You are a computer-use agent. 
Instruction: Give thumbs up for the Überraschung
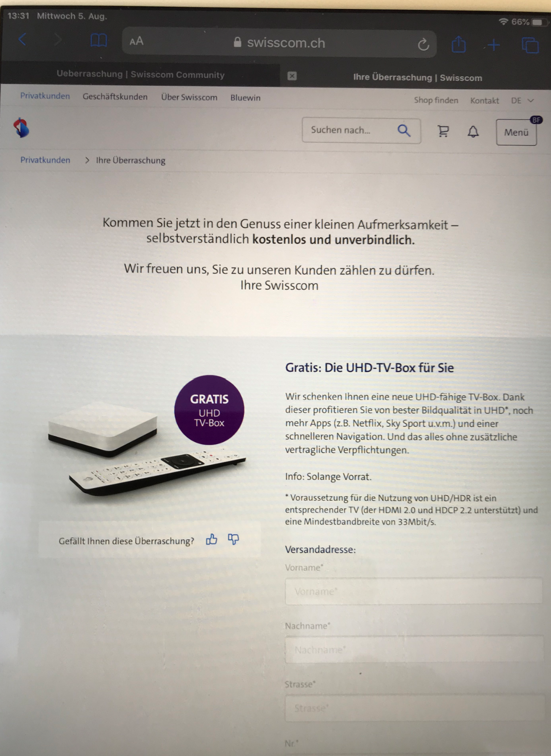point(211,539)
